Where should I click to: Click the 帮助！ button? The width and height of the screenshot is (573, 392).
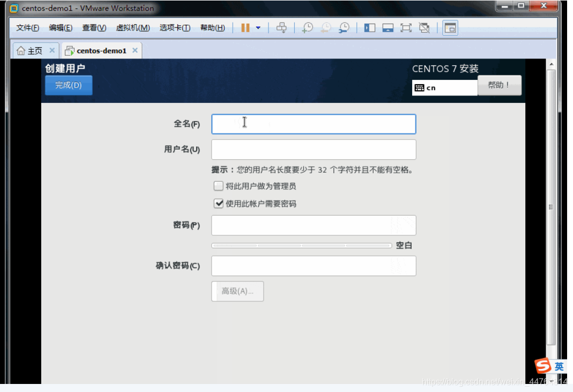(499, 85)
